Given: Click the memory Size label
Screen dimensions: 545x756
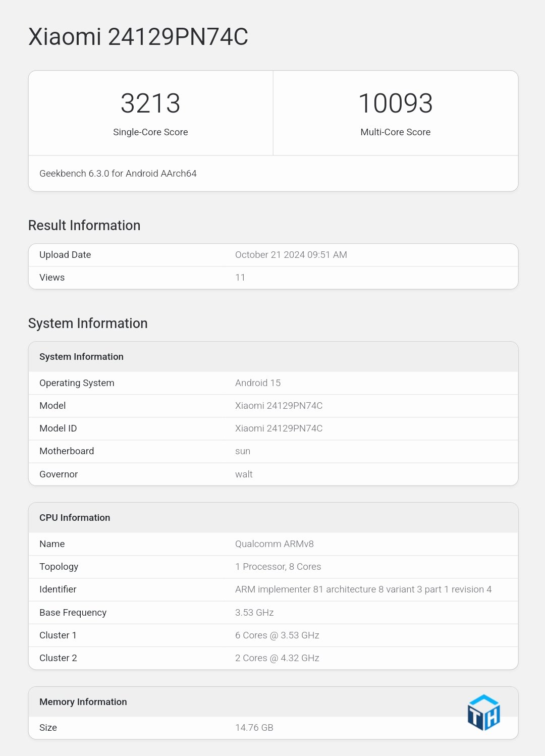Looking at the screenshot, I should pos(48,728).
